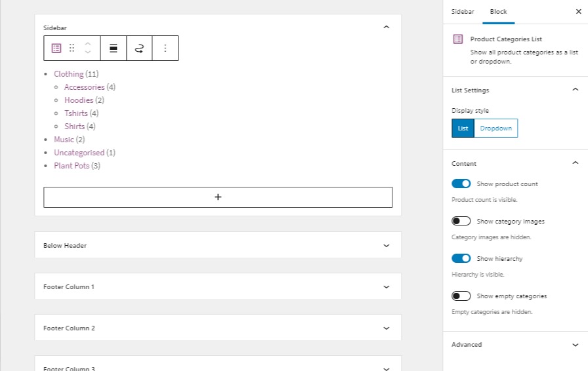Click the move down arrow in block toolbar

[x=88, y=52]
